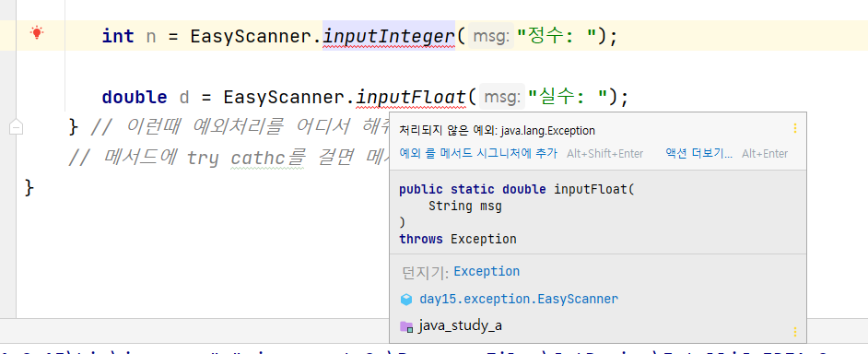Open '액션 더보기...' link in popup
The image size is (868, 354).
(698, 153)
